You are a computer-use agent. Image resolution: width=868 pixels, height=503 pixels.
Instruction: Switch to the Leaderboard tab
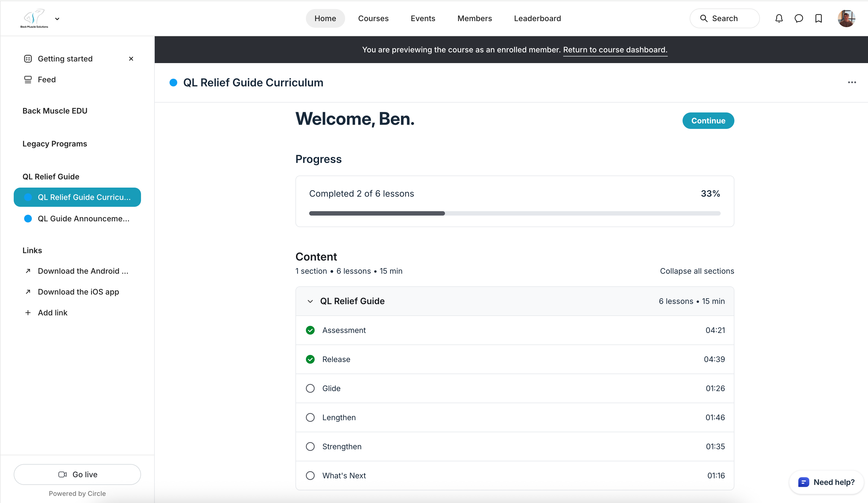tap(537, 18)
